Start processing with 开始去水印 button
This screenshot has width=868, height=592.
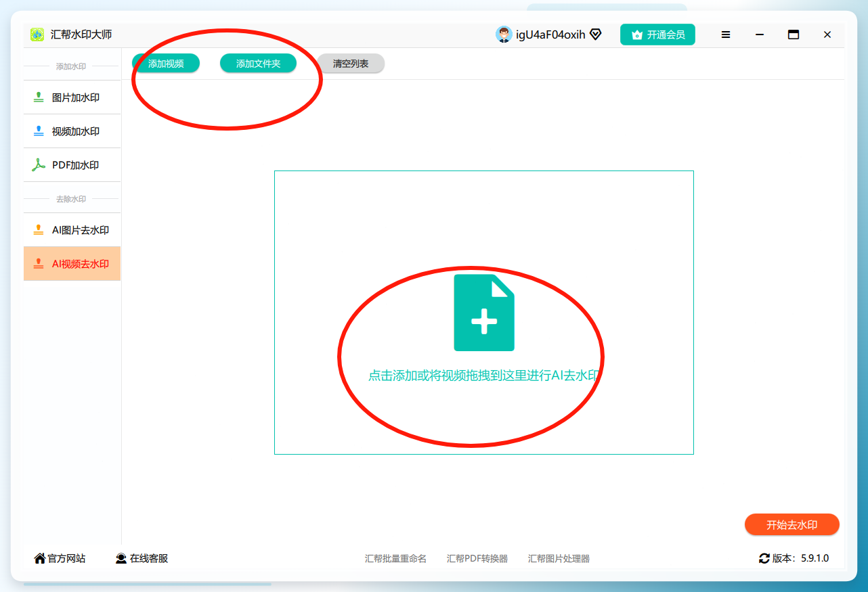pos(792,525)
